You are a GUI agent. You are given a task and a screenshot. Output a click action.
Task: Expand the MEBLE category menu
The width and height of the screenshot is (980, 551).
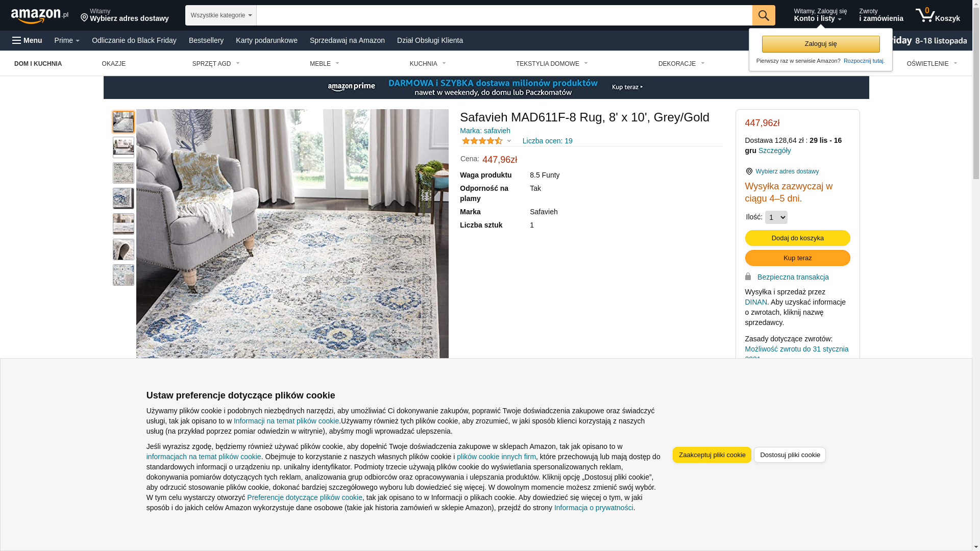point(325,64)
